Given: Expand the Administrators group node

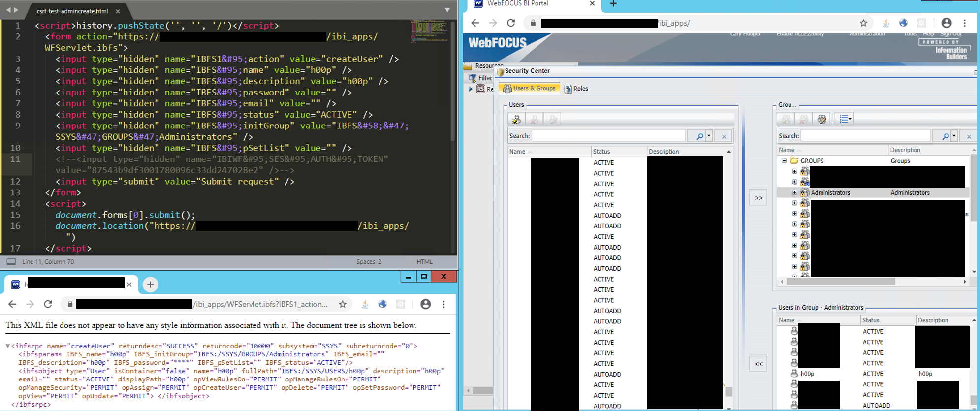Looking at the screenshot, I should point(794,192).
